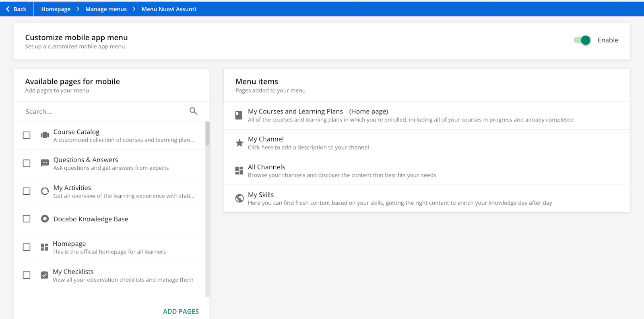Click the chevron after Homepage breadcrumb
This screenshot has height=319, width=644.
(x=78, y=9)
